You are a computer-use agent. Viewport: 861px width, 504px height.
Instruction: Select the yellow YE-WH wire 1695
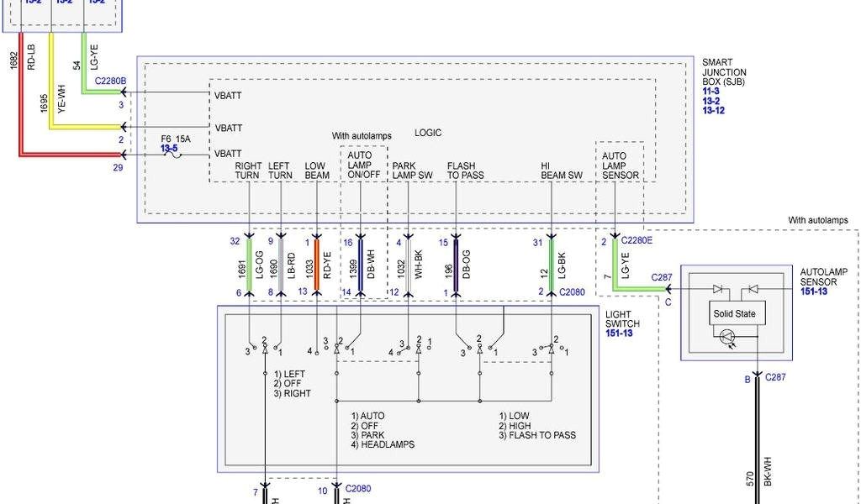(50, 92)
